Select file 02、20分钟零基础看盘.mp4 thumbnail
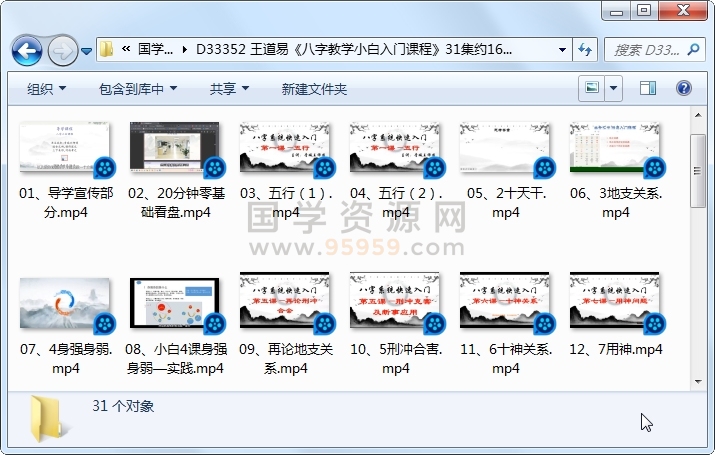 click(x=175, y=147)
